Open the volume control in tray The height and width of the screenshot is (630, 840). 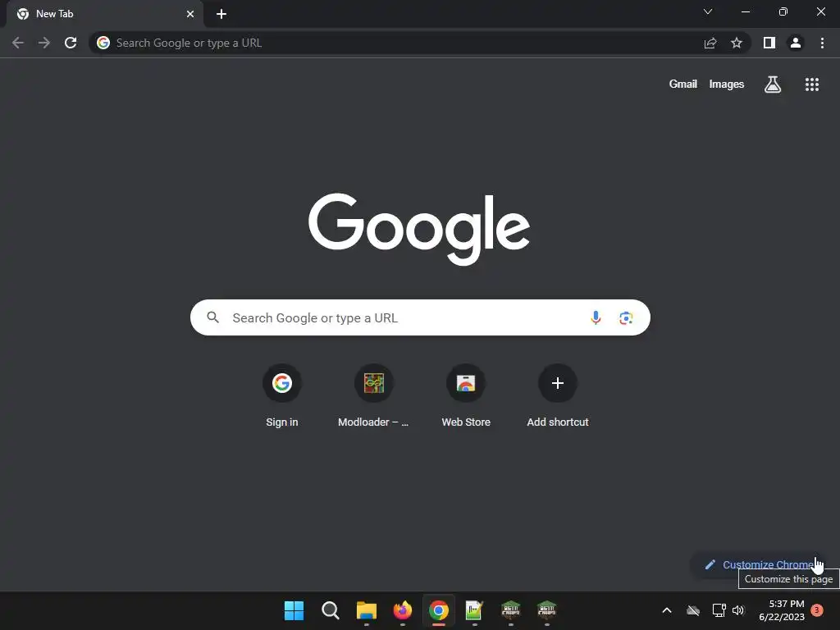tap(739, 610)
